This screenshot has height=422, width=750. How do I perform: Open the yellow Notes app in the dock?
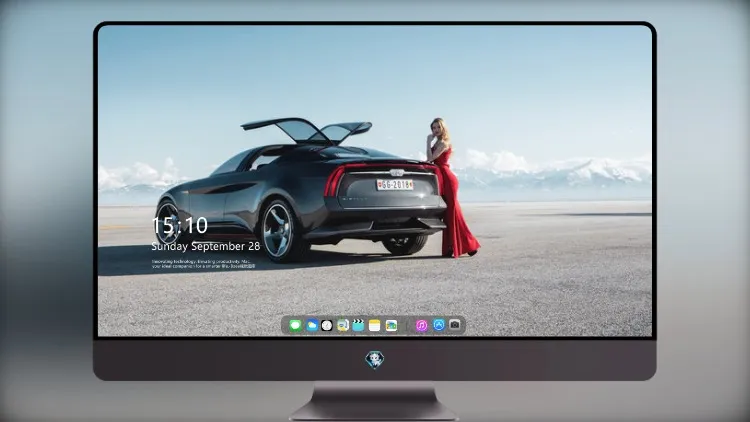[375, 326]
